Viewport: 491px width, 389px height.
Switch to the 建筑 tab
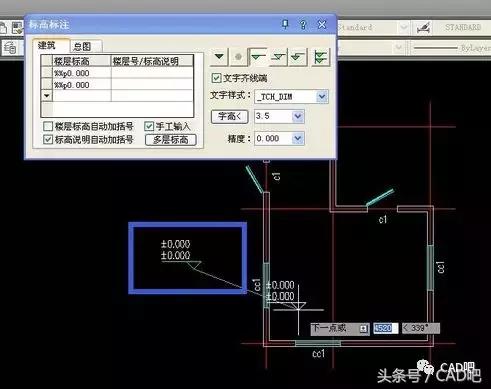[x=47, y=46]
